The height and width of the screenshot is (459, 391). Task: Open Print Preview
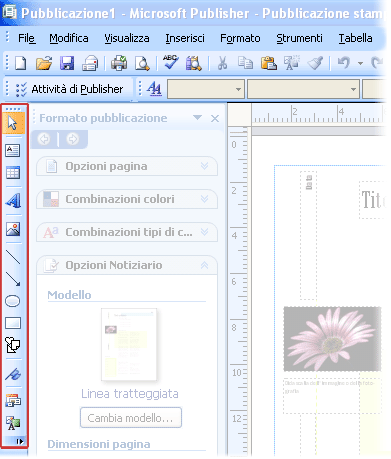(x=143, y=63)
